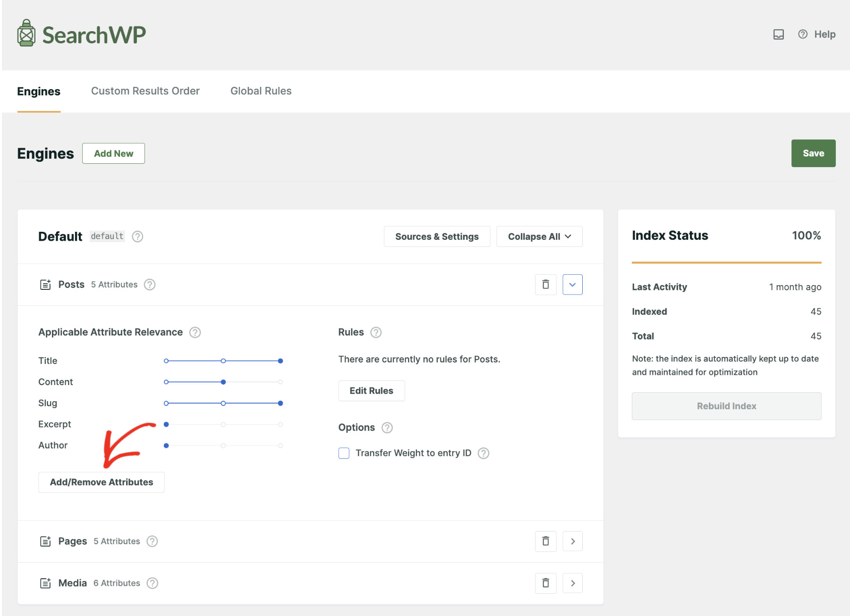Open the Collapse All dropdown
The height and width of the screenshot is (616, 850).
tap(539, 236)
